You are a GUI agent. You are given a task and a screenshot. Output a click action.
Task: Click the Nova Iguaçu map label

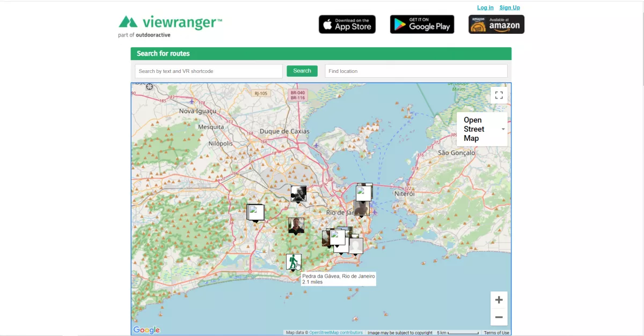198,111
